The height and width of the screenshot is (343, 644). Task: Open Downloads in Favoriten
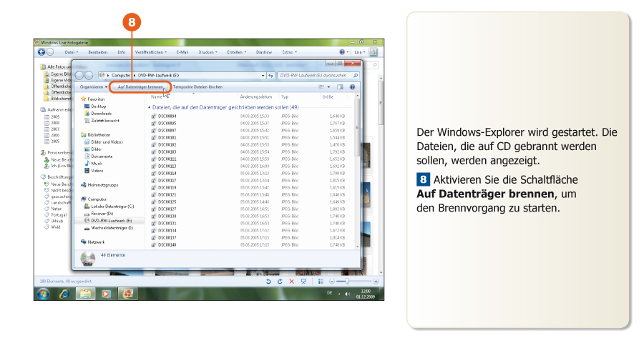[x=101, y=113]
